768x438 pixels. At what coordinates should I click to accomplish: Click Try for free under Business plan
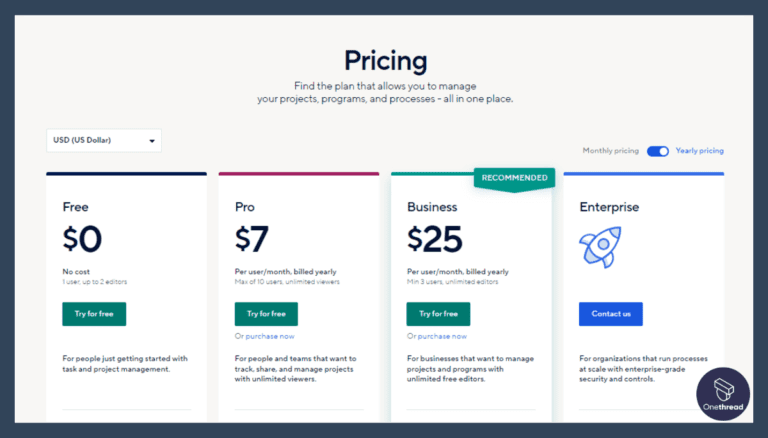[x=438, y=314]
